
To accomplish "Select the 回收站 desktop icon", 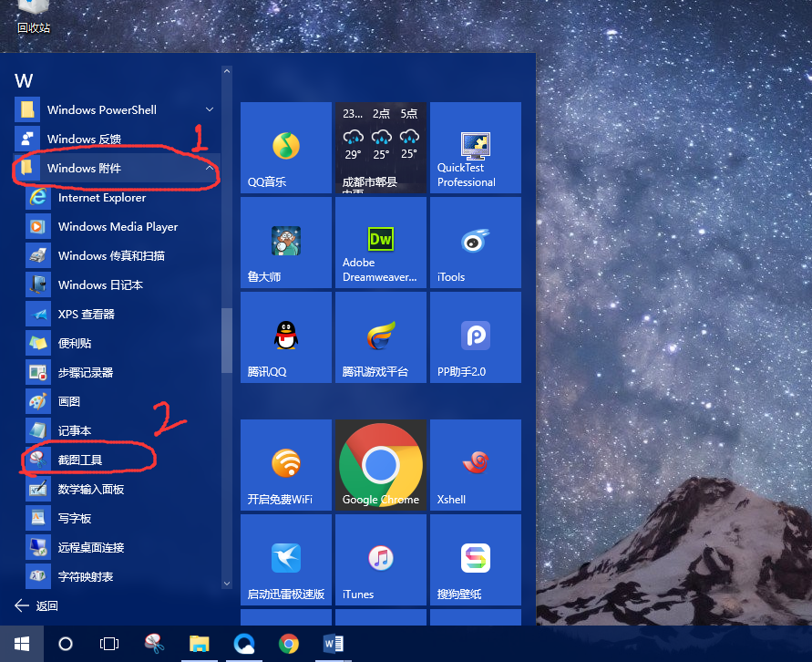I will [34, 17].
